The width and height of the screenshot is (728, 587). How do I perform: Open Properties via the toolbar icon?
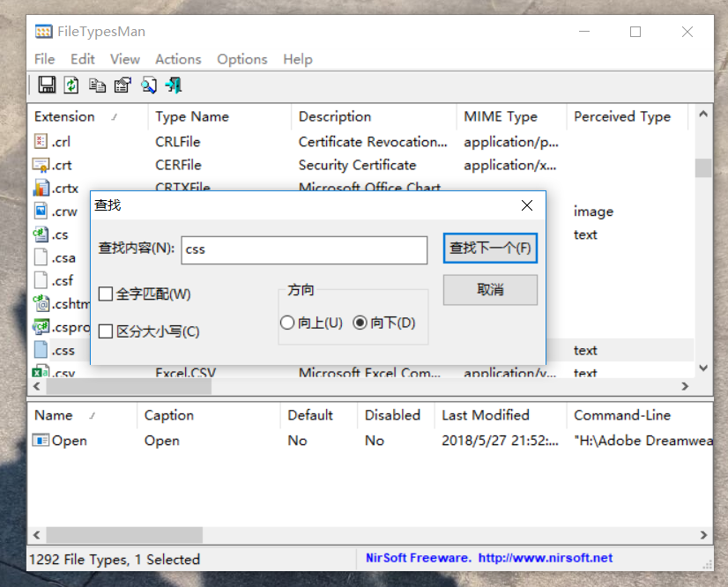tap(123, 85)
